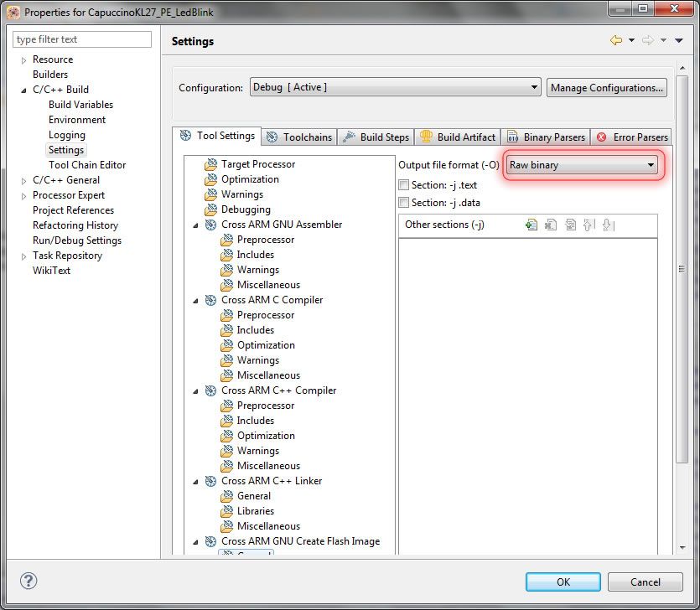This screenshot has width=700, height=610.
Task: Click the Cross ARM C++ Compiler tool icon
Action: click(210, 390)
